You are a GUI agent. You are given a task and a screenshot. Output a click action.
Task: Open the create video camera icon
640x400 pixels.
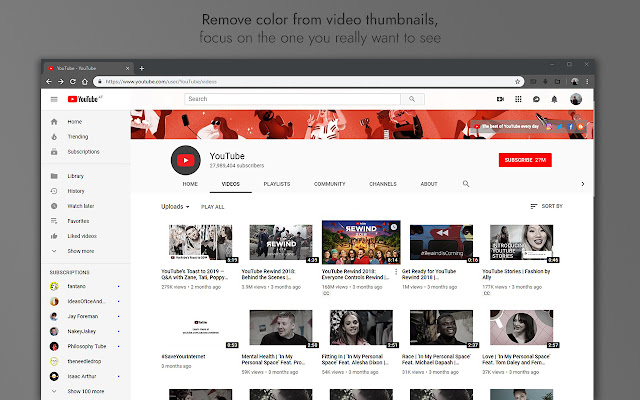(x=500, y=99)
